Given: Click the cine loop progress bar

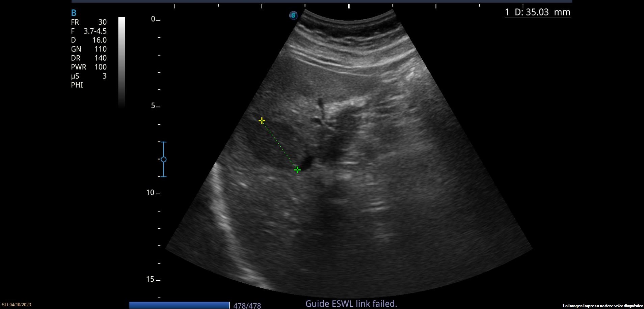Looking at the screenshot, I should (x=179, y=305).
